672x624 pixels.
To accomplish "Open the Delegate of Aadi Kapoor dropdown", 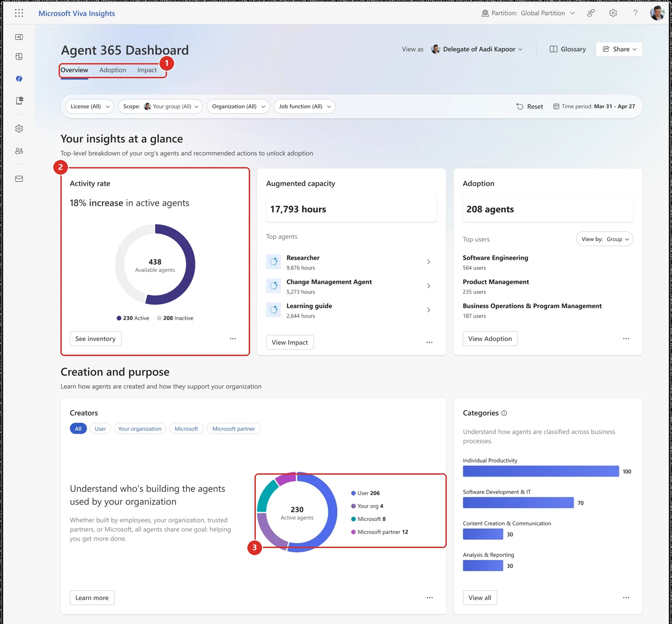I will tap(477, 49).
